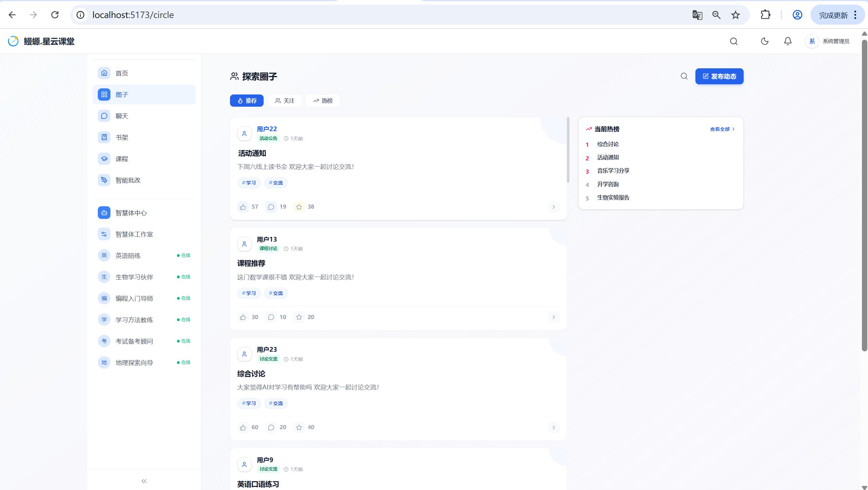Click the 系统管理员 avatar
The width and height of the screenshot is (868, 490).
pos(812,41)
